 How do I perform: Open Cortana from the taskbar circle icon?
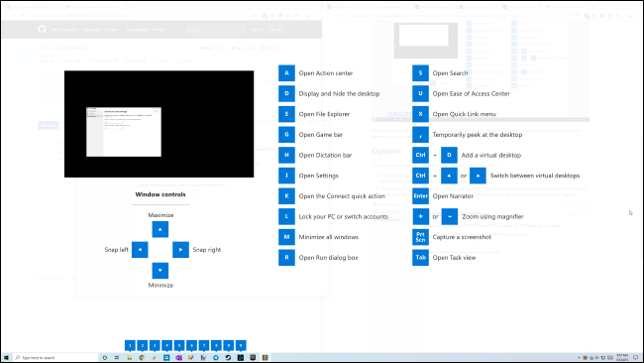tap(105, 358)
